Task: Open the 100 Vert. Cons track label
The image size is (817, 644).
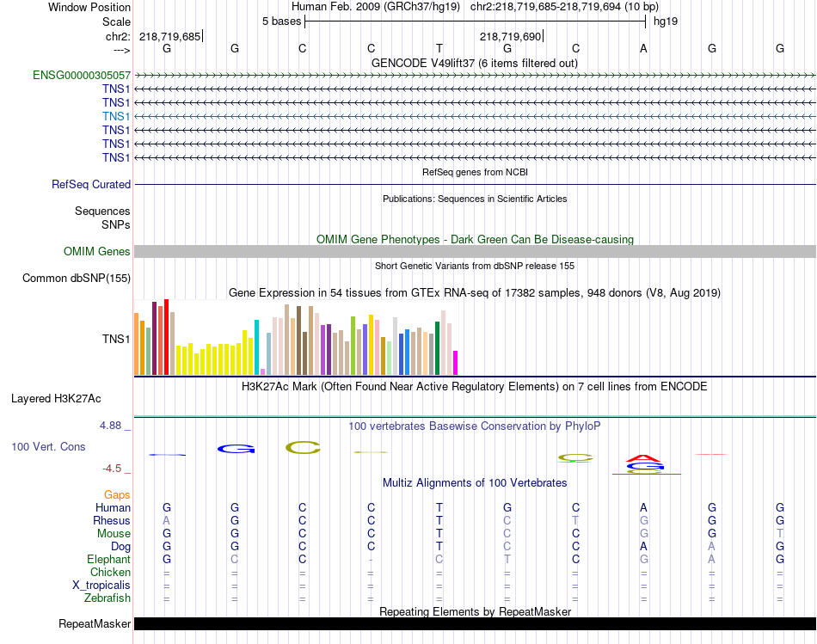Action: tap(48, 446)
